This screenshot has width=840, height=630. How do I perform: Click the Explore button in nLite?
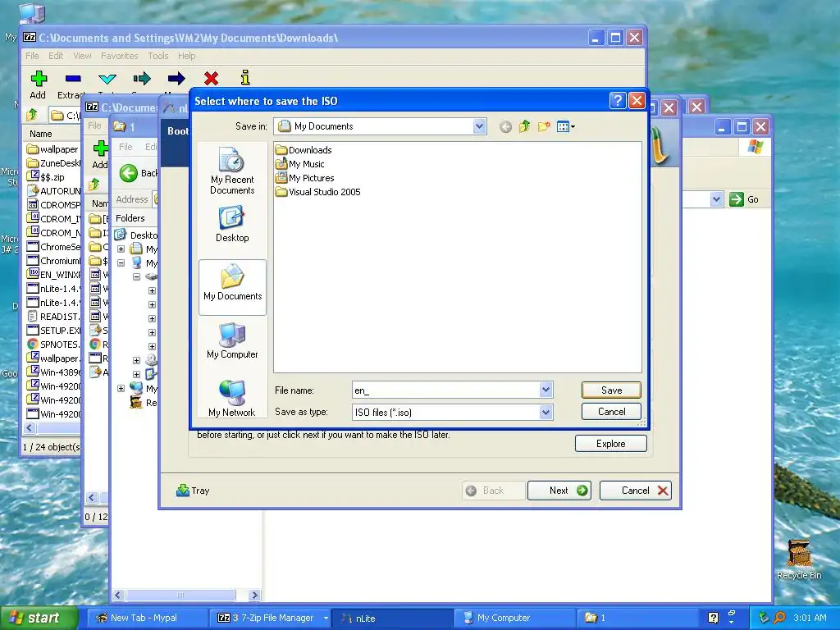(x=610, y=444)
